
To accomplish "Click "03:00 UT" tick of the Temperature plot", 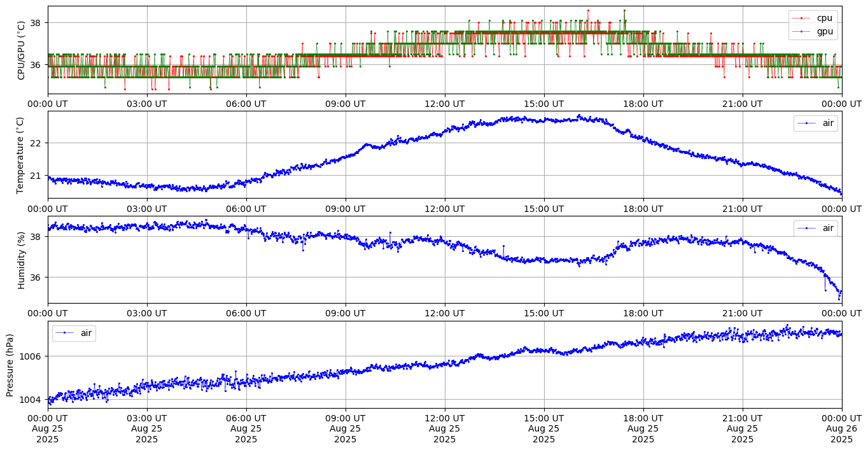I will click(147, 209).
